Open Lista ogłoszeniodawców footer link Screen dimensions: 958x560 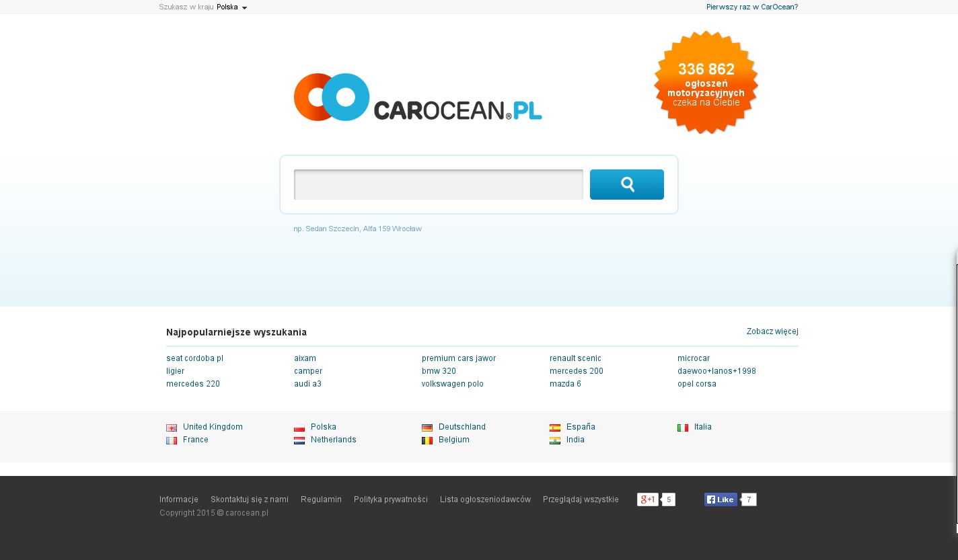[x=485, y=499]
